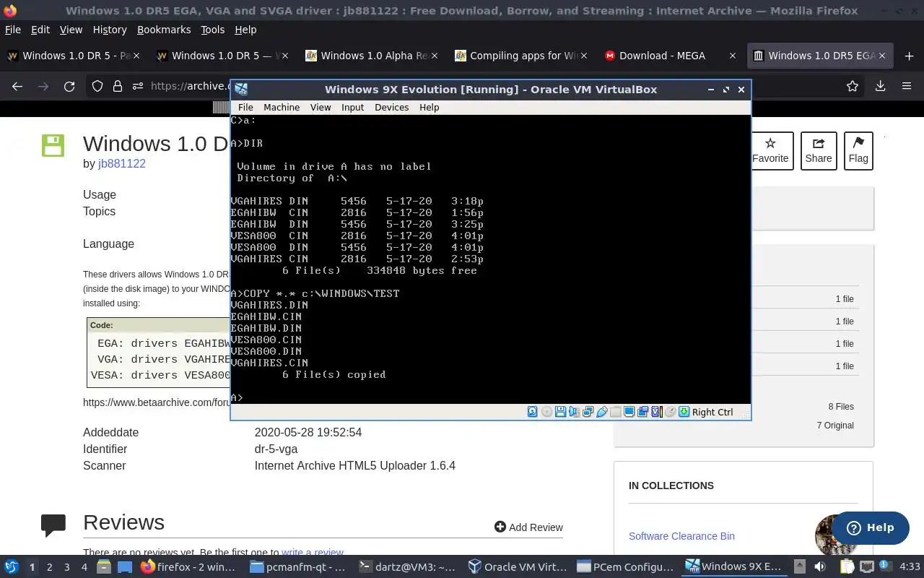
Task: Click the CPU virtualization V icon in VirtualBox
Action: click(656, 412)
